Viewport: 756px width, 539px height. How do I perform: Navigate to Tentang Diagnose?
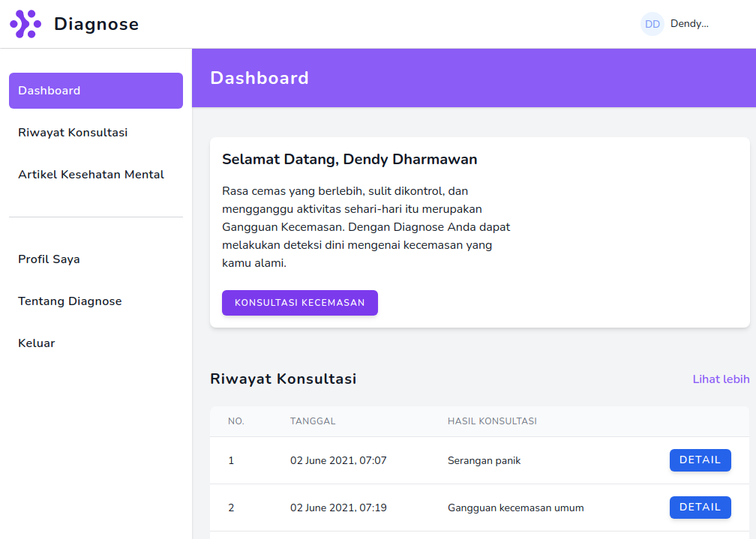[70, 301]
